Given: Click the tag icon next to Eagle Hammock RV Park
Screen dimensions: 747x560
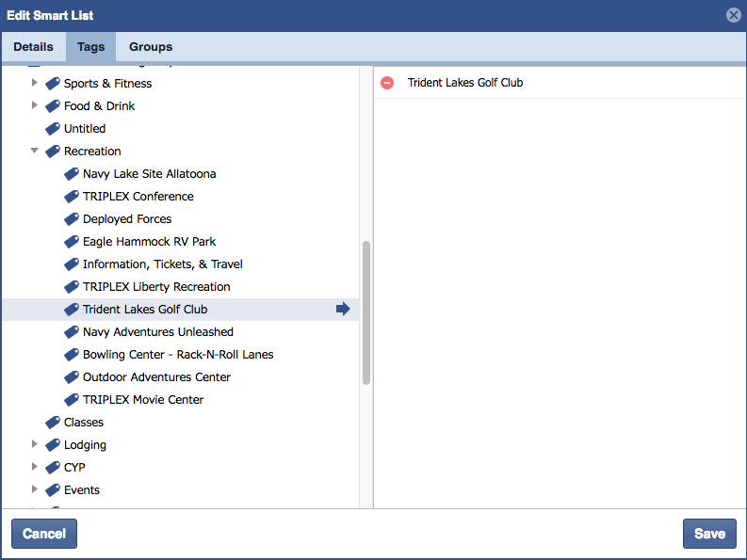Looking at the screenshot, I should pos(72,242).
